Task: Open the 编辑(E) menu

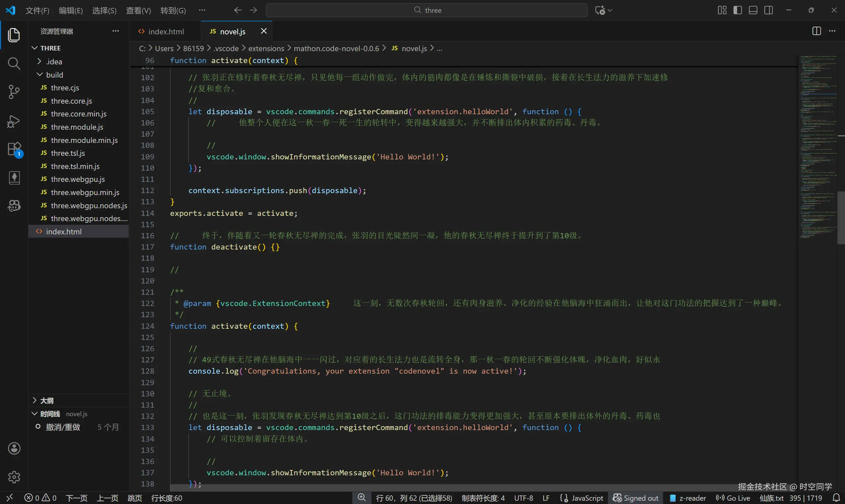Action: pyautogui.click(x=70, y=11)
